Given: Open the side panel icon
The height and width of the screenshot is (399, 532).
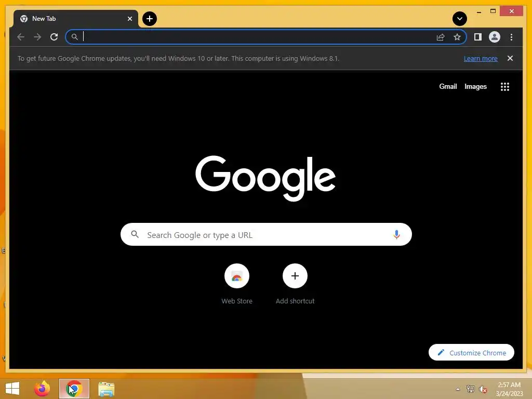Looking at the screenshot, I should click(478, 37).
